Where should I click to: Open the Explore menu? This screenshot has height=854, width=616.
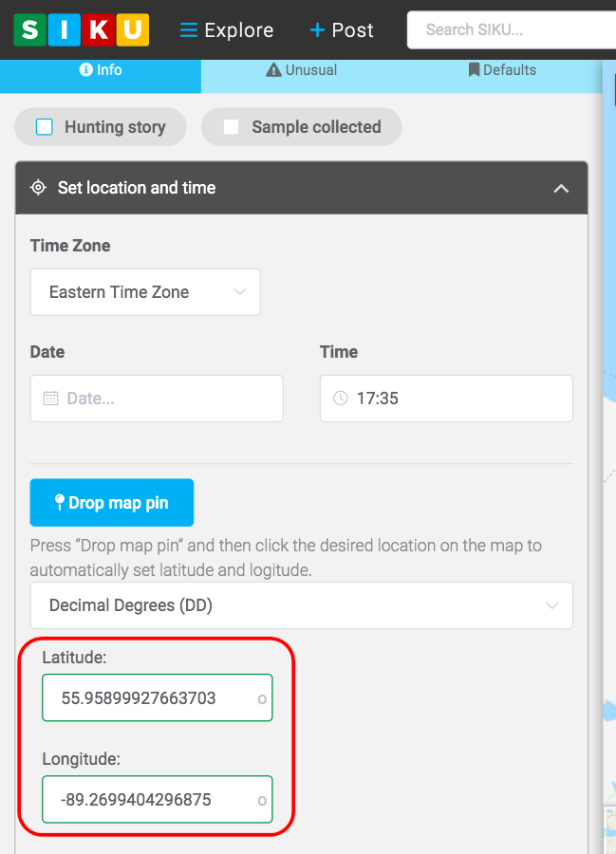click(227, 30)
